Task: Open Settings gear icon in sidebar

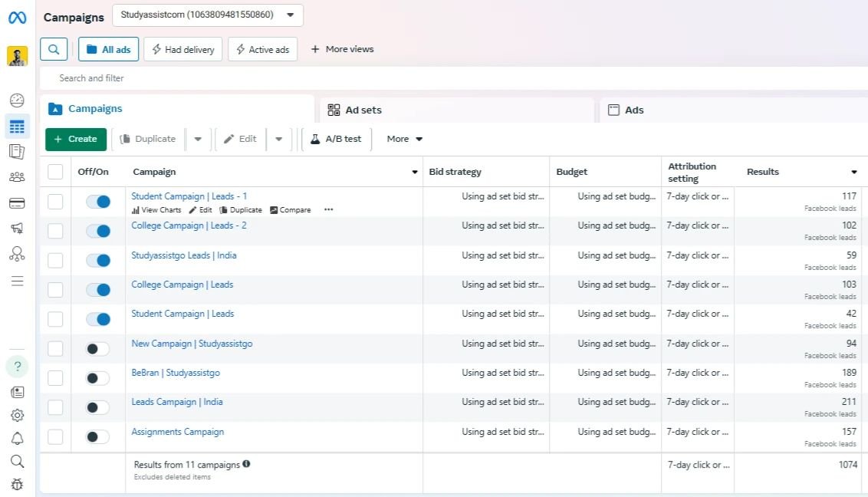Action: click(17, 415)
